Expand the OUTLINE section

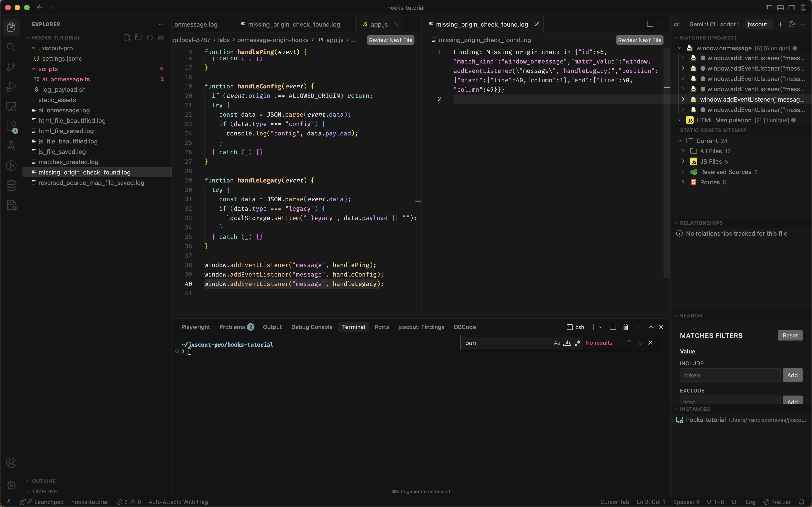27,481
